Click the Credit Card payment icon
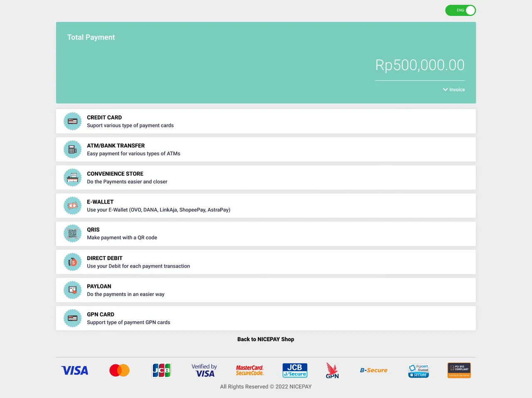The height and width of the screenshot is (398, 532). (72, 121)
